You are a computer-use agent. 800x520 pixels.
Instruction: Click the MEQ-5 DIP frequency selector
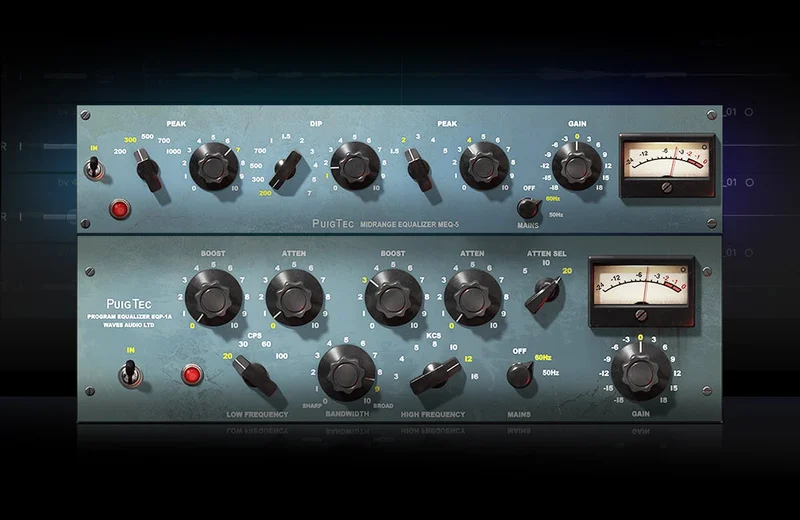[x=286, y=169]
